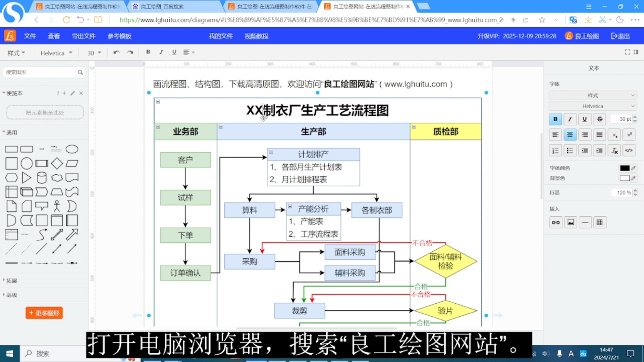Click the Redo arrow in the toolbar

click(x=130, y=52)
